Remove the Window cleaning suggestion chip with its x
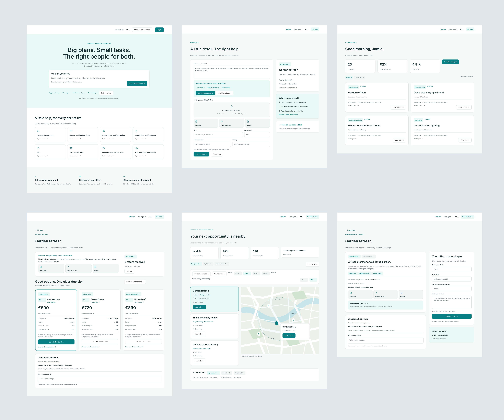This screenshot has width=504, height=420. pos(84,93)
